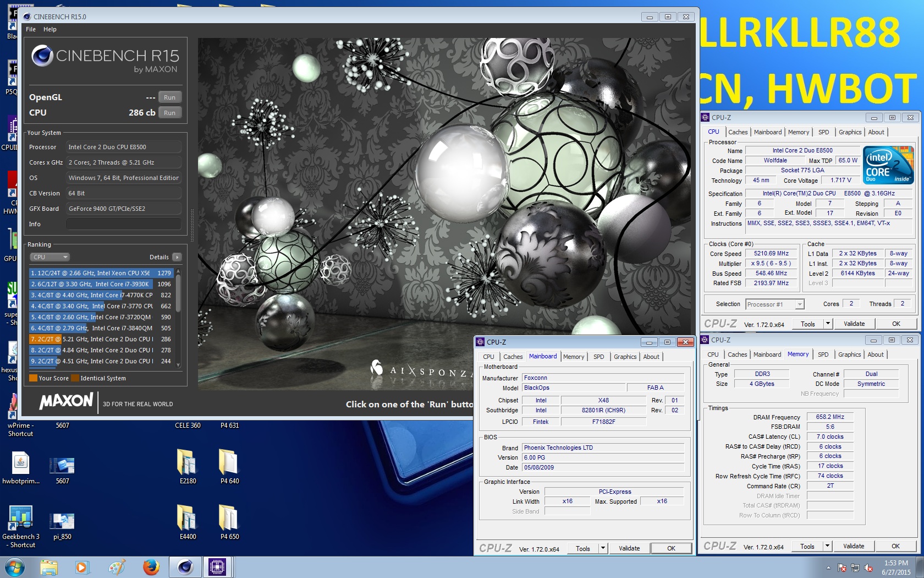Open the E4400 desktop folder
Screen dimensions: 924x578
coord(188,522)
